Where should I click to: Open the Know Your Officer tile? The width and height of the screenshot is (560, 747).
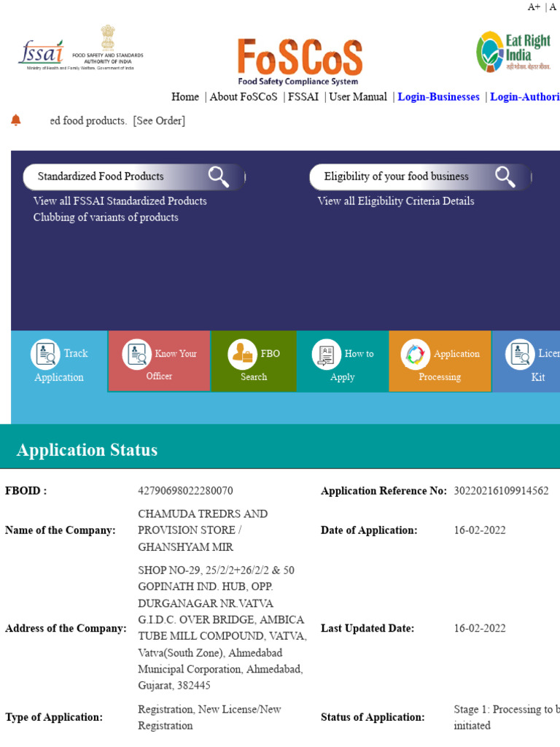(159, 361)
